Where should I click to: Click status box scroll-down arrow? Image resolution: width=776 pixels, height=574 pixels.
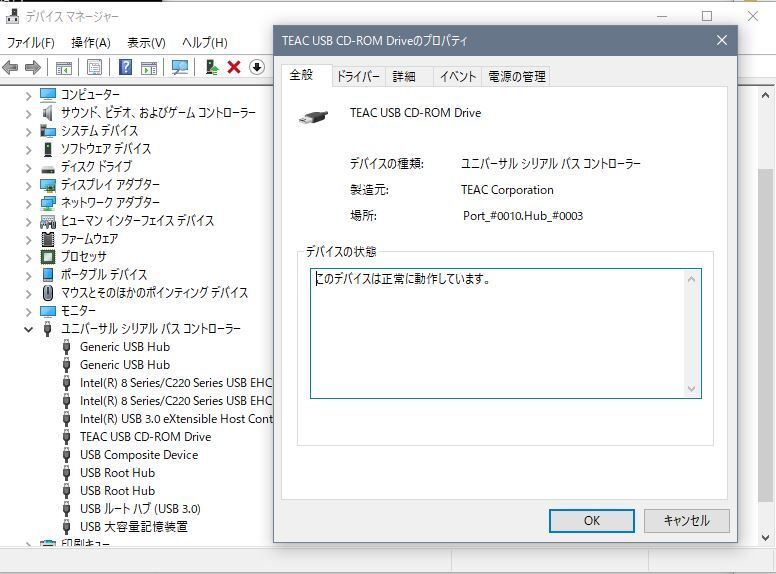[691, 389]
